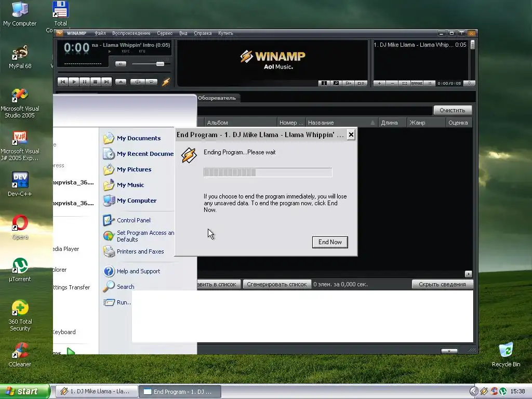Open the playlist ПРОЧИЕ (misc) button
Image resolution: width=532 pixels, height=399 pixels.
417,83
